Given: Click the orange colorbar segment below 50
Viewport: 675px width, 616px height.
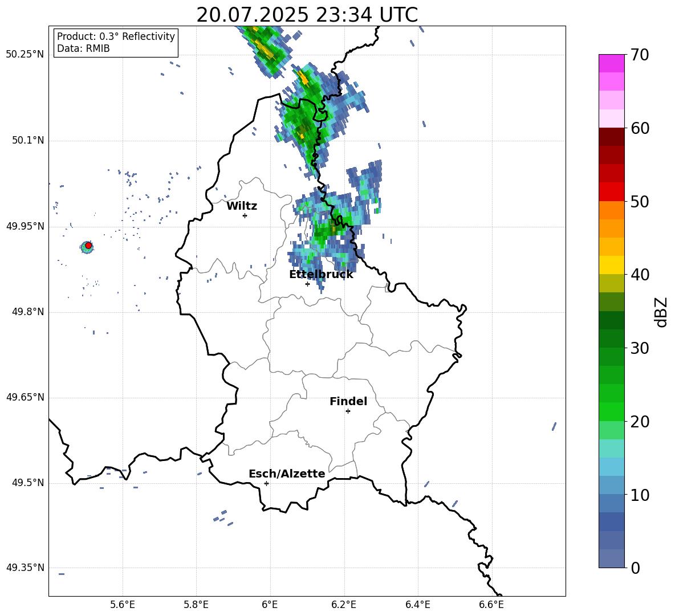Looking at the screenshot, I should click(611, 210).
